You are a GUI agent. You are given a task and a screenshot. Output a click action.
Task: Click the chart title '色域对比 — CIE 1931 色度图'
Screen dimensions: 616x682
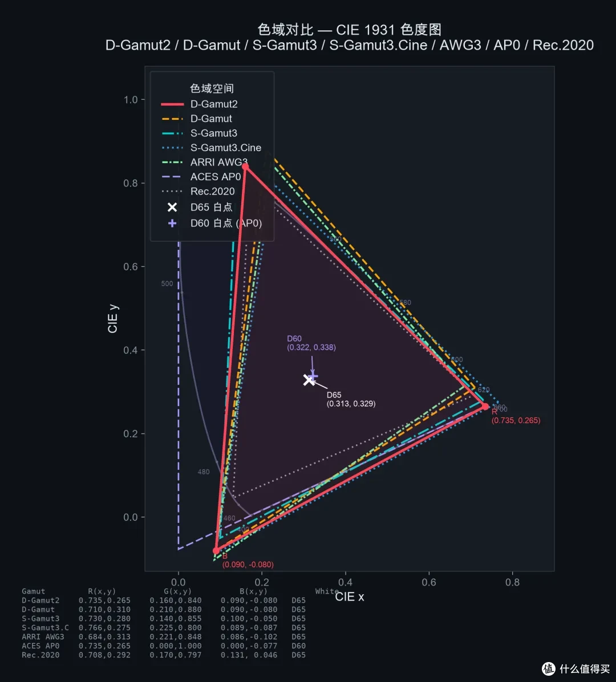point(349,30)
